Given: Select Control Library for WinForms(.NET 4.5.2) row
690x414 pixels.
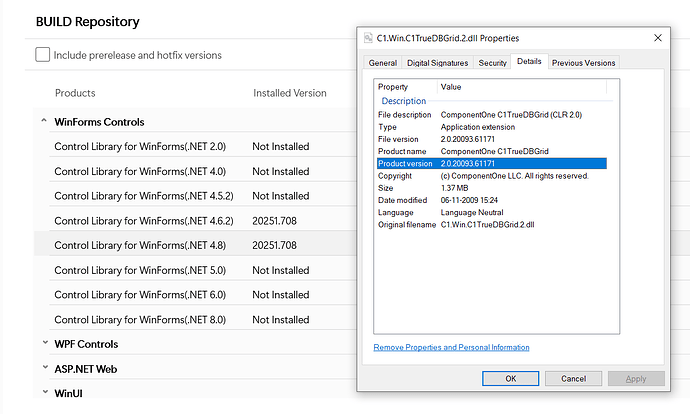Looking at the screenshot, I should tap(196, 196).
